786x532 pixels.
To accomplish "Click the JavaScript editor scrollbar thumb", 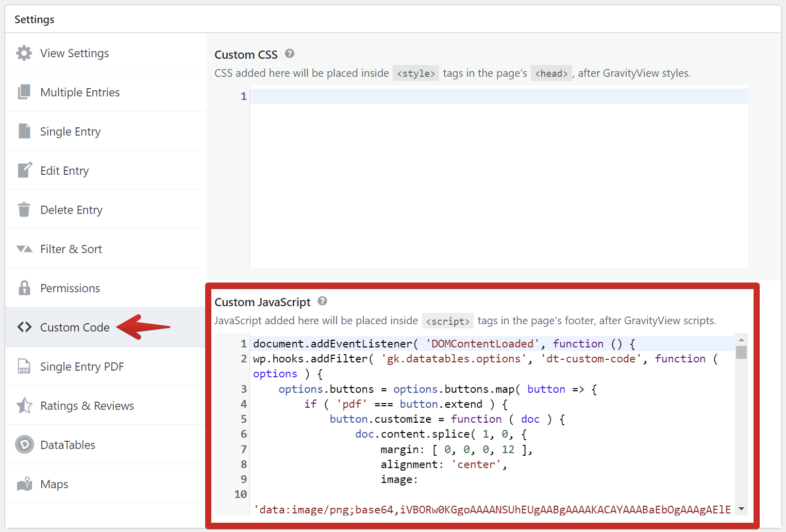I will [x=741, y=352].
